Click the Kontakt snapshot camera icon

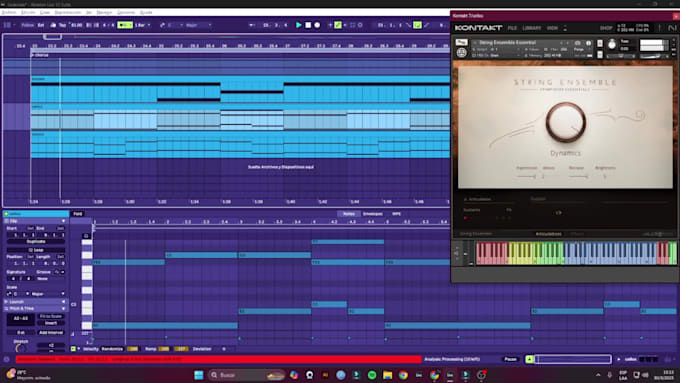(577, 43)
